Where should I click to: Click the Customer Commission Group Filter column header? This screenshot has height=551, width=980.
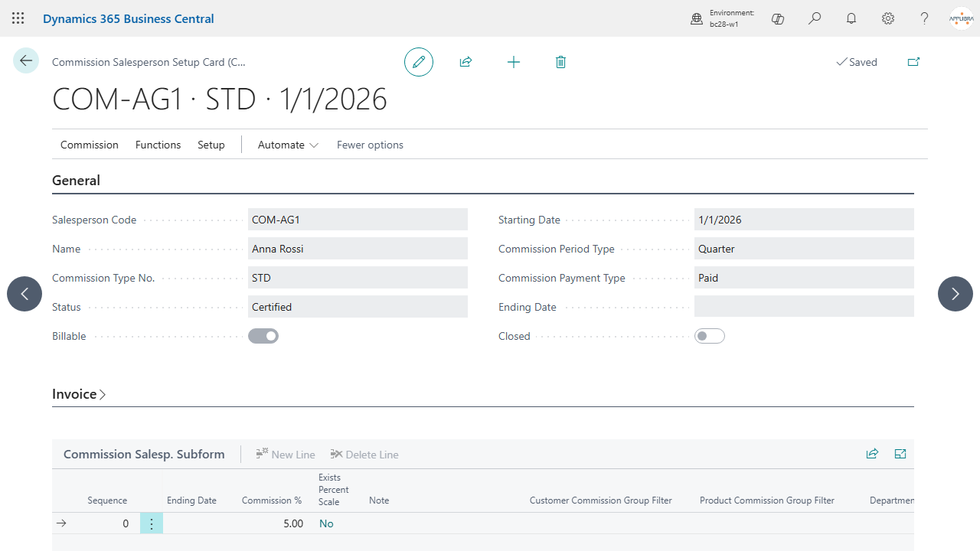[x=601, y=500]
